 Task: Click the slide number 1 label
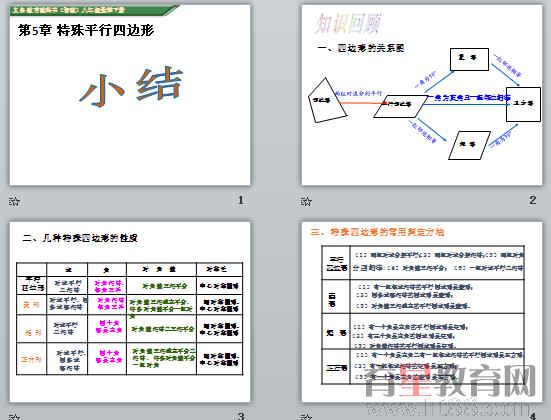(241, 200)
